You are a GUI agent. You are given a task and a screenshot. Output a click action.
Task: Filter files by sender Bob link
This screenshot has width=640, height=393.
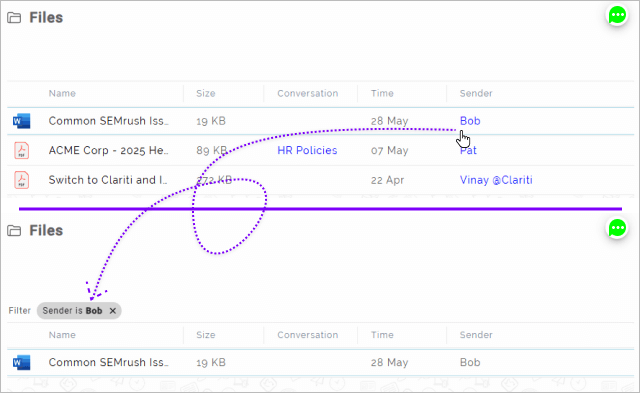tap(470, 121)
